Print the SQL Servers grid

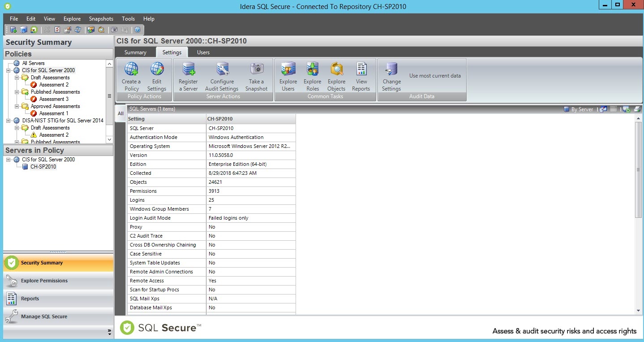[637, 109]
